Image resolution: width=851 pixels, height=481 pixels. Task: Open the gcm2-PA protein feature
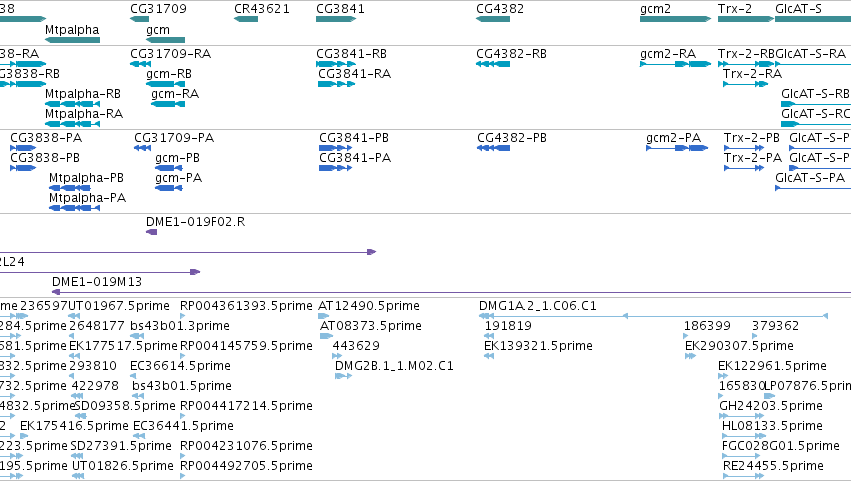point(677,148)
